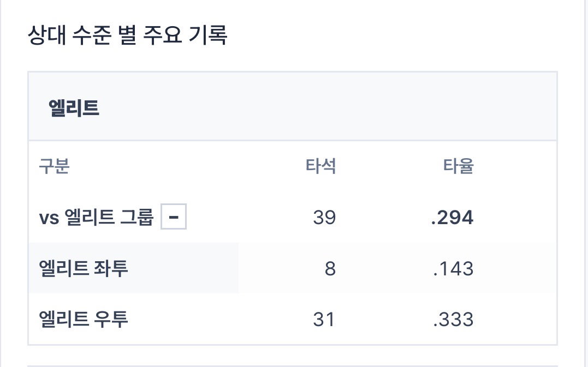588x367 pixels.
Task: Select the 엘리트 우투 row
Action: click(293, 319)
